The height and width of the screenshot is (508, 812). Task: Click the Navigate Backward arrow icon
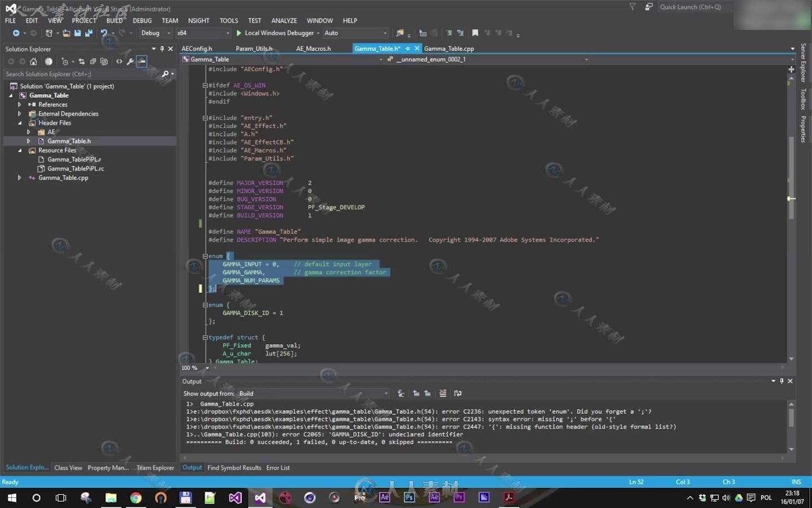click(x=16, y=33)
